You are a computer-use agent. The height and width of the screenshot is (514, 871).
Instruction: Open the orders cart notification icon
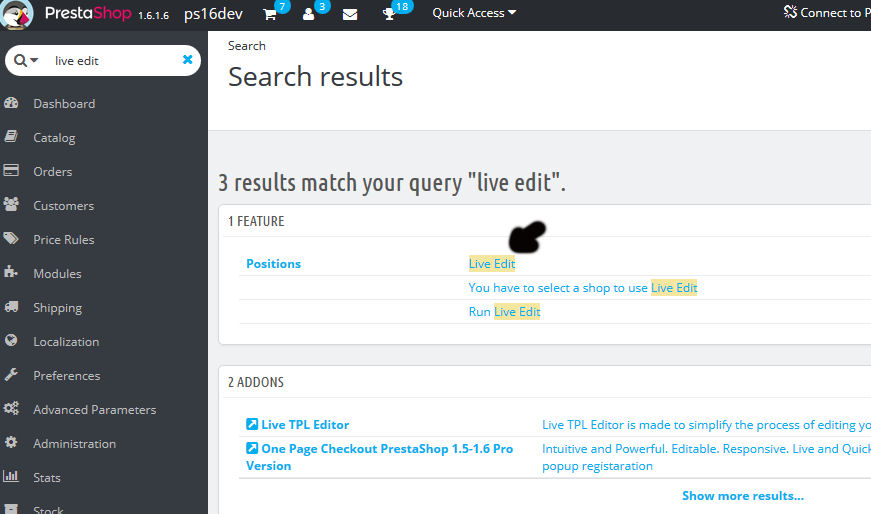click(270, 14)
